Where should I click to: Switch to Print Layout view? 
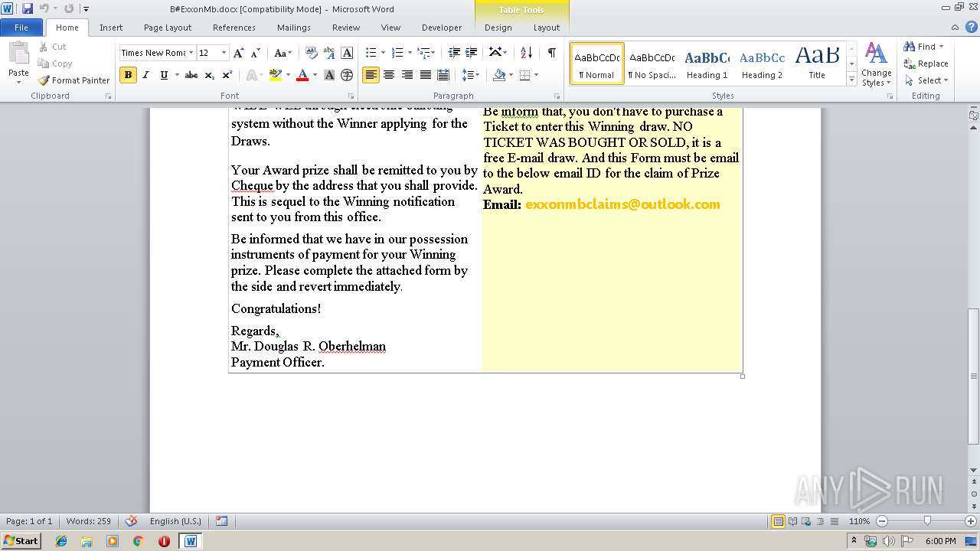(x=778, y=521)
